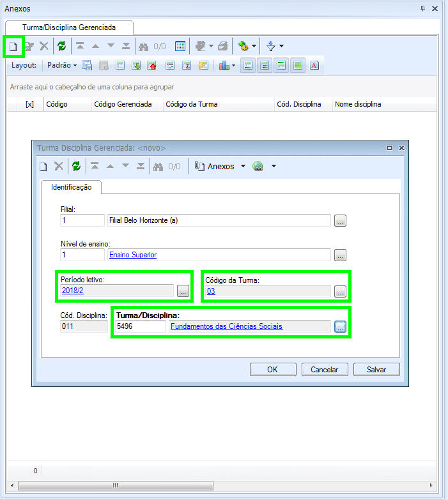Toggle the third green grid view button
448x500 pixels.
(281, 65)
